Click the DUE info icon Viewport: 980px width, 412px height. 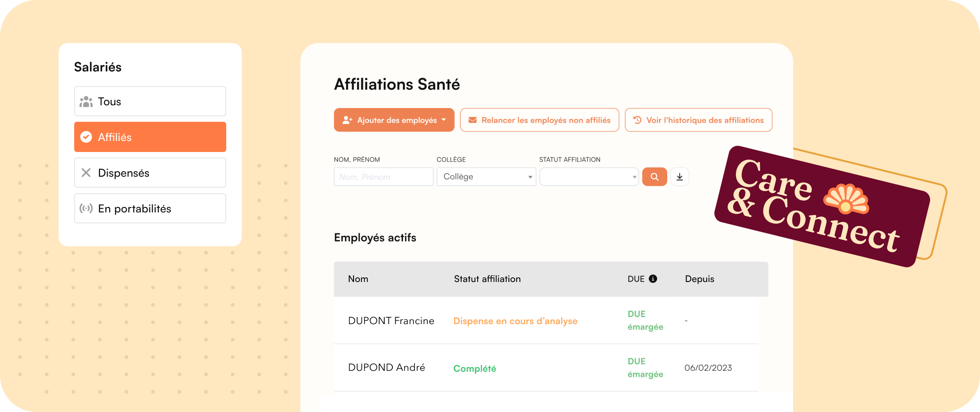point(653,279)
